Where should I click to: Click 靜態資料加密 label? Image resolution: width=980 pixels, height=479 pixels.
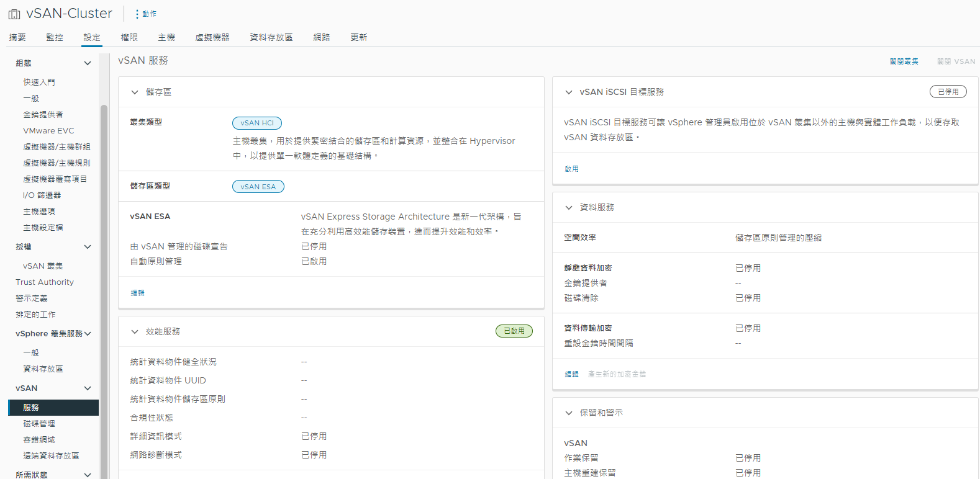coord(588,268)
